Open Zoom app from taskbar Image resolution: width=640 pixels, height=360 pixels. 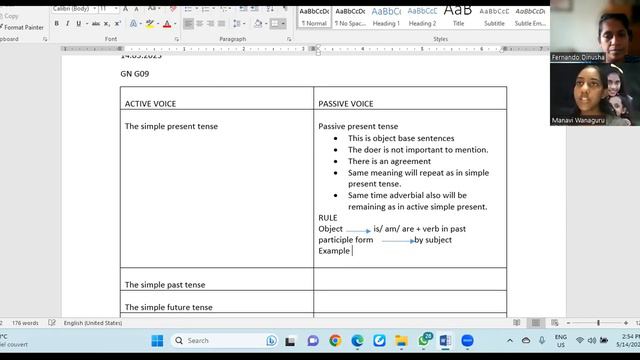(x=467, y=340)
